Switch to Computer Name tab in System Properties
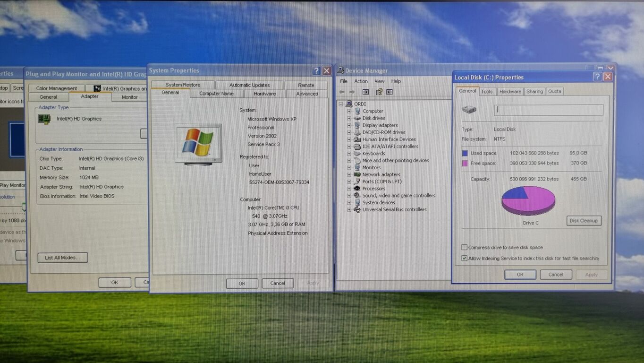Image resolution: width=644 pixels, height=363 pixels. [x=216, y=94]
